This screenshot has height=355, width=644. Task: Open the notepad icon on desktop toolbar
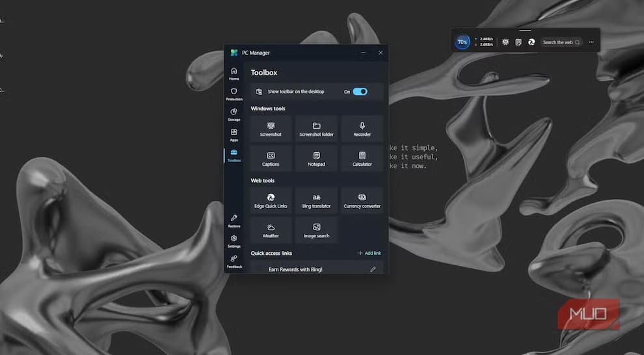coord(518,42)
